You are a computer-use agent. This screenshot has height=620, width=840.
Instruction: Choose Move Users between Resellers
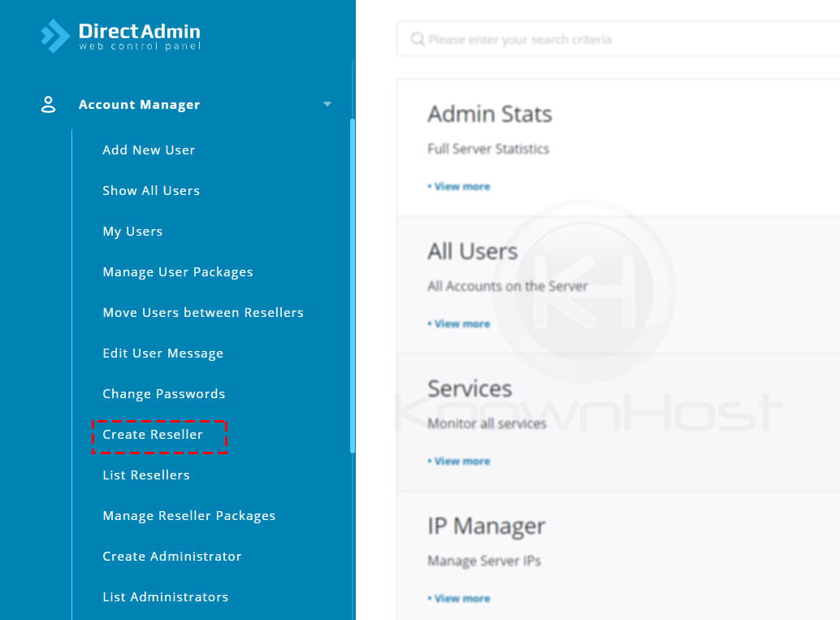click(203, 312)
